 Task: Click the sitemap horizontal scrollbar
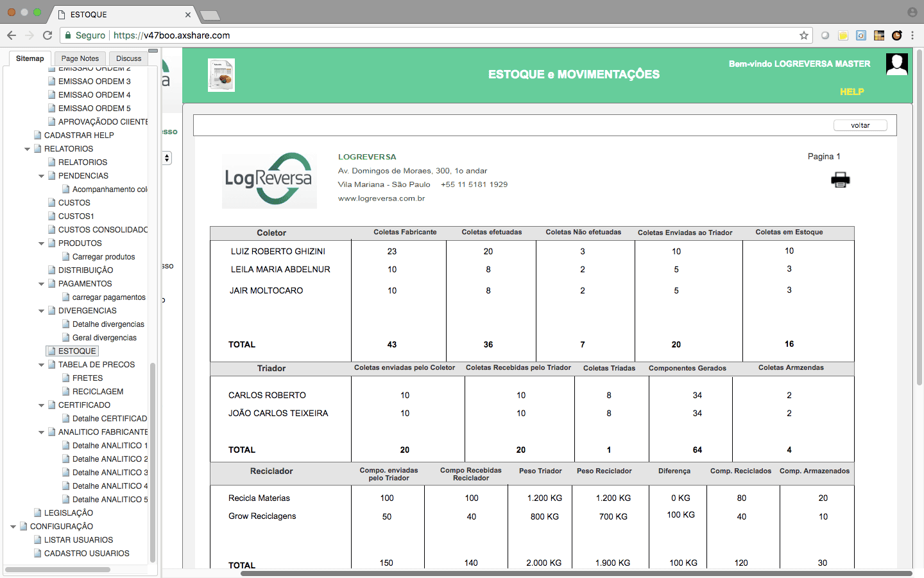(x=58, y=570)
